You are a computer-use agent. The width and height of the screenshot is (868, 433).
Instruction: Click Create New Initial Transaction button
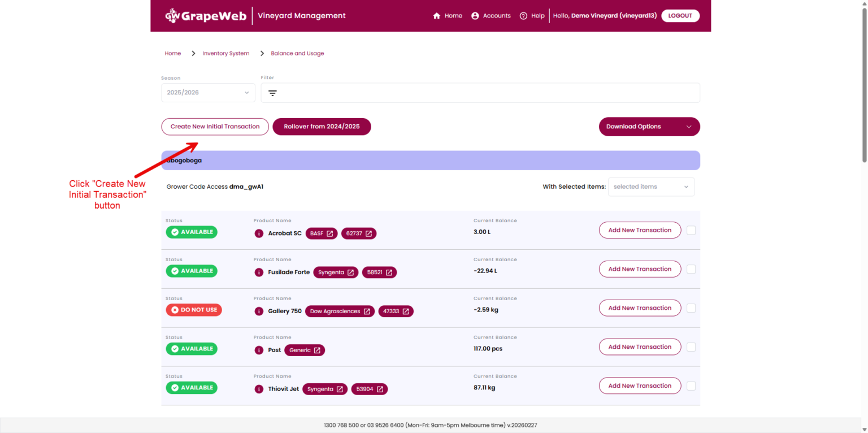click(x=215, y=127)
